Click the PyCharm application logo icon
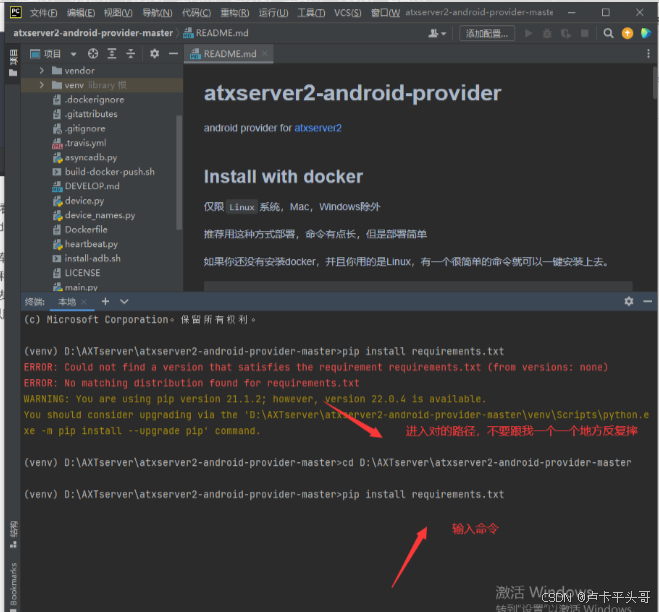The height and width of the screenshot is (612, 659). tap(16, 12)
